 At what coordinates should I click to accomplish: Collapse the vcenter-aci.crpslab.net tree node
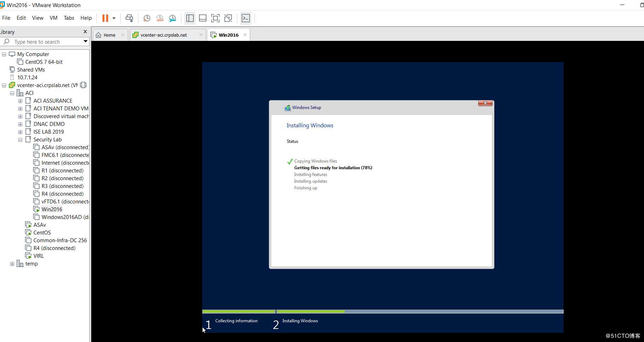pyautogui.click(x=4, y=85)
